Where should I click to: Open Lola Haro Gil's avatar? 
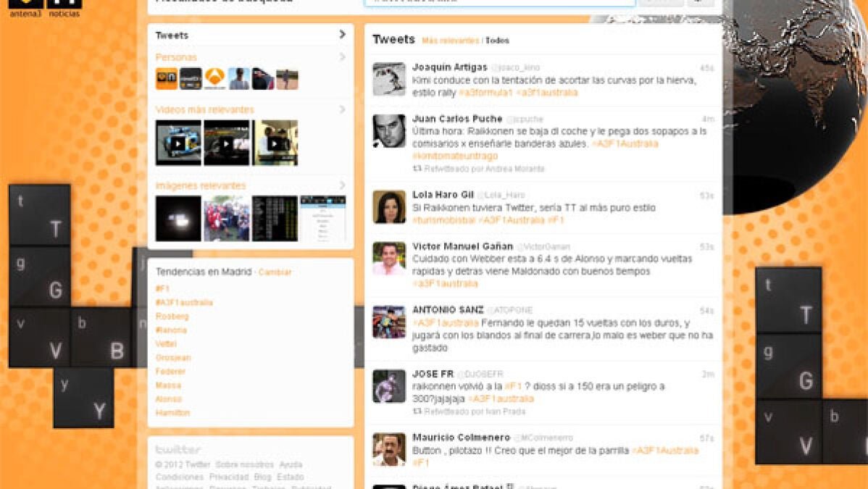click(389, 206)
